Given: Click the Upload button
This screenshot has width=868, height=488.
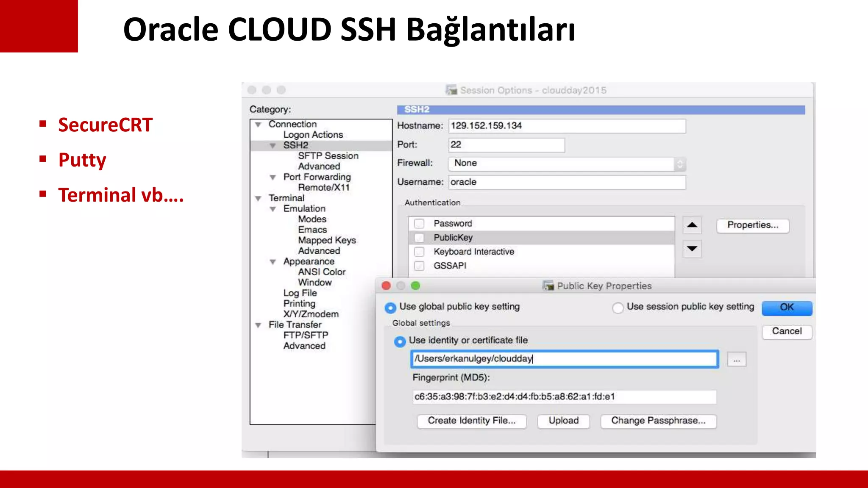Looking at the screenshot, I should click(563, 421).
